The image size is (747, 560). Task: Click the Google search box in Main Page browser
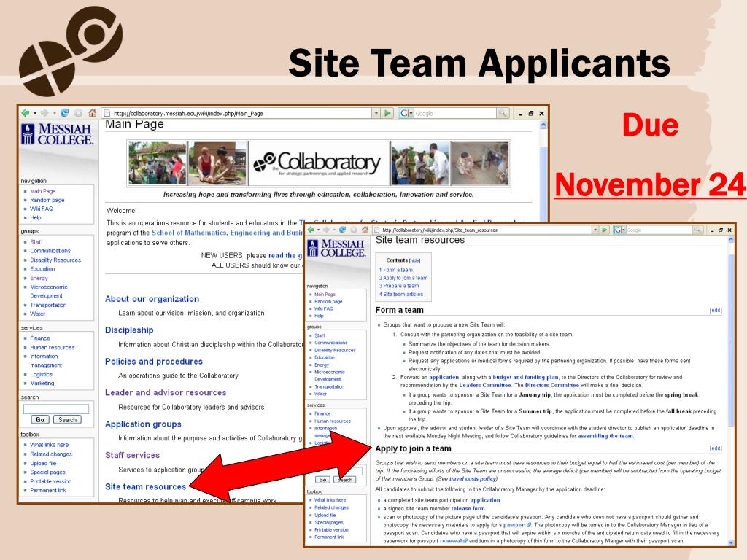(x=455, y=113)
